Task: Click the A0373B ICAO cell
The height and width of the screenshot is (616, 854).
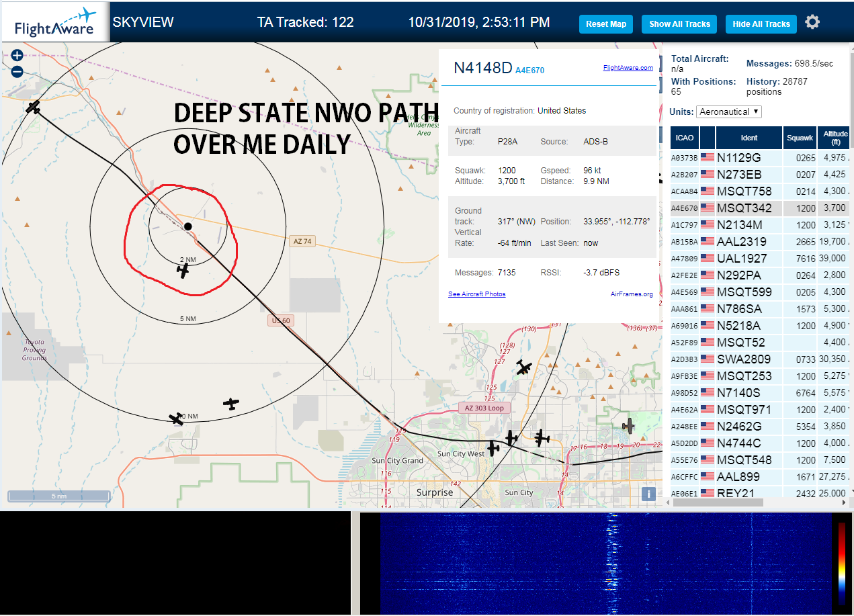Action: click(685, 158)
